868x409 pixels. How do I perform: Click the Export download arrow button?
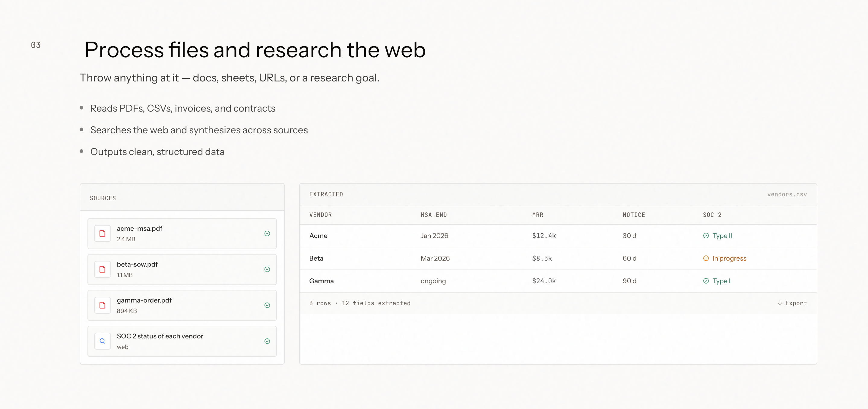click(x=792, y=303)
